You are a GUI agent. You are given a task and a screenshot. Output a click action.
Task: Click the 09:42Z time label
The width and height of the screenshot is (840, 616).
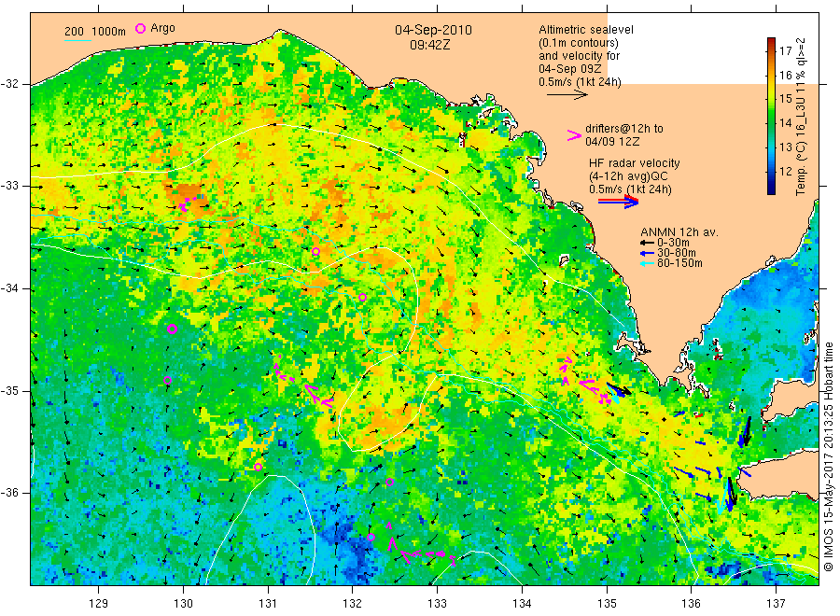429,45
